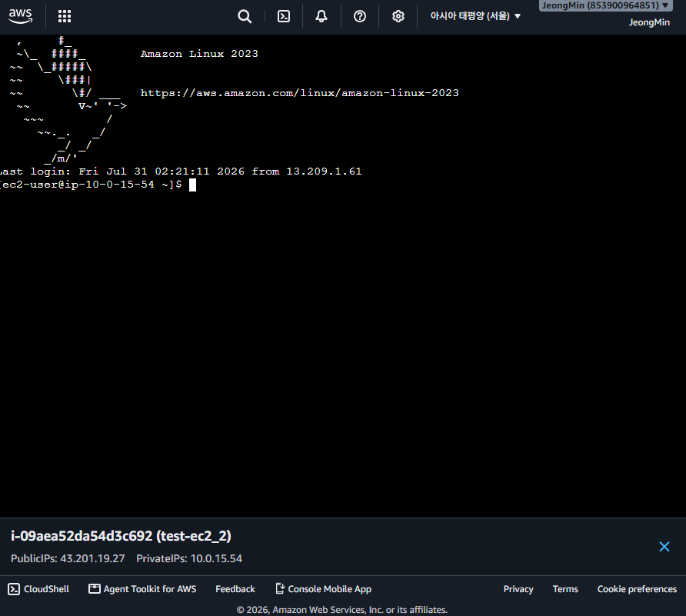Expand the Asia Pacific (Seoul) region selector
The height and width of the screenshot is (616, 686).
coord(475,16)
